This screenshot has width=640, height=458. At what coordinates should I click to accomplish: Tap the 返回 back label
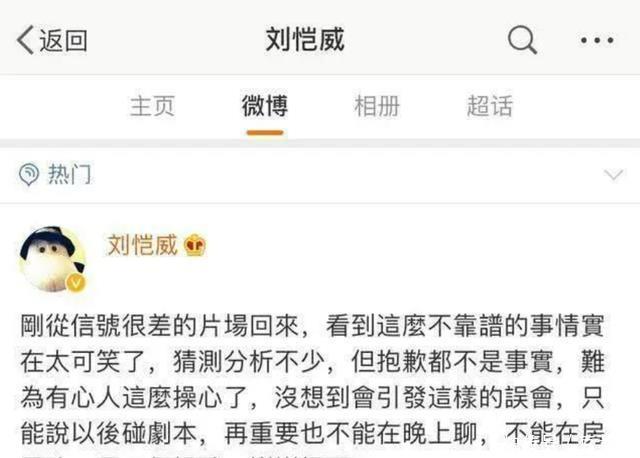click(63, 40)
